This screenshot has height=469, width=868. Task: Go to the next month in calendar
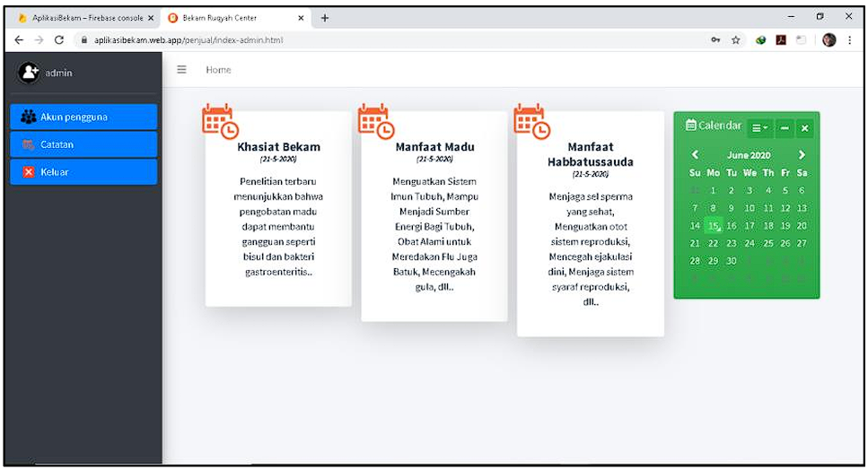point(802,155)
